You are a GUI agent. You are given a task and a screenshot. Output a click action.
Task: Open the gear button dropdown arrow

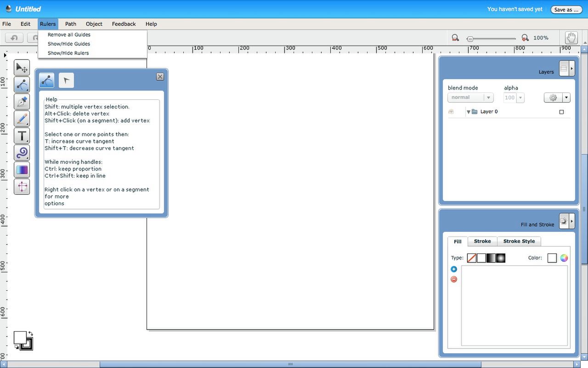click(x=566, y=98)
